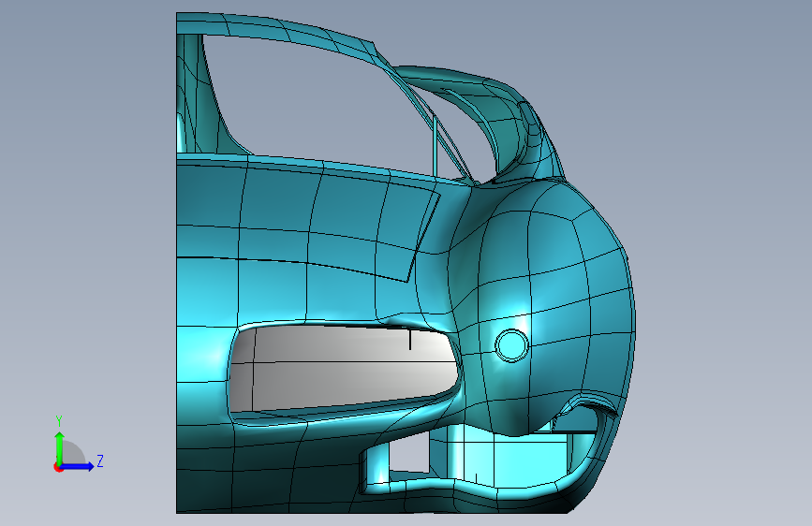Click the blue Z axis arrow of the triad
This screenshot has height=526, width=812.
pyautogui.click(x=77, y=466)
